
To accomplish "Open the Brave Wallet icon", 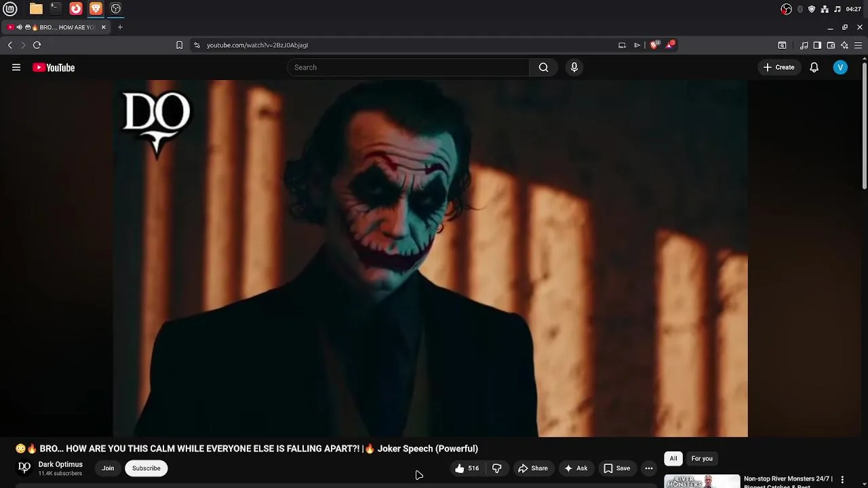I will pos(831,45).
